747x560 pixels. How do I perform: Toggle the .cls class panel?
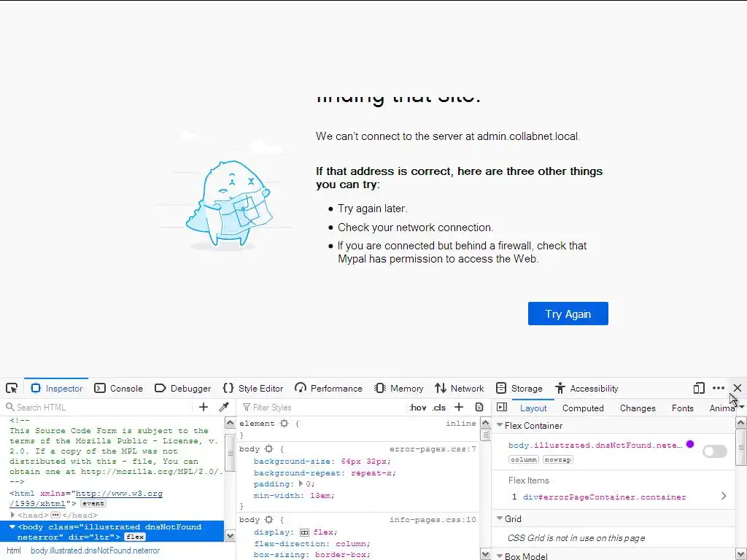tap(438, 408)
